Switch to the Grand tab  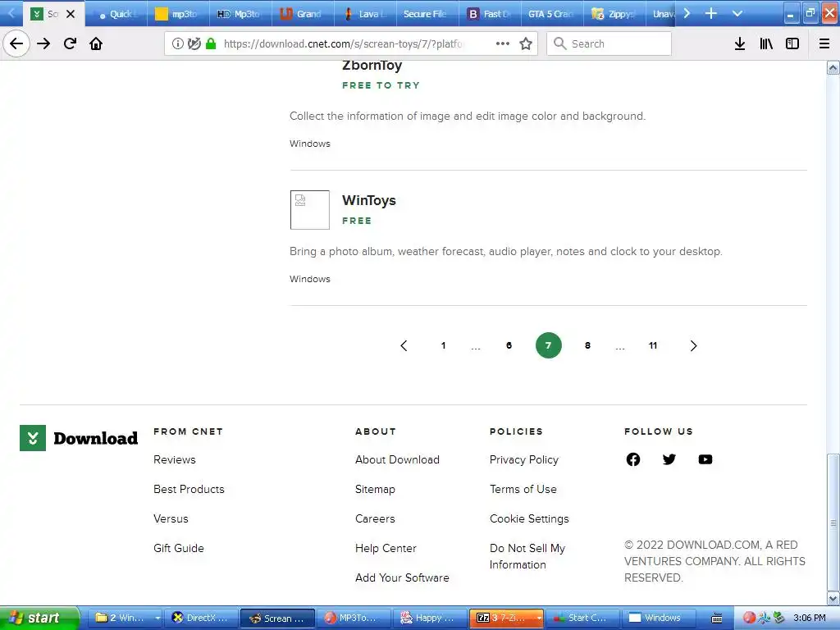(303, 14)
